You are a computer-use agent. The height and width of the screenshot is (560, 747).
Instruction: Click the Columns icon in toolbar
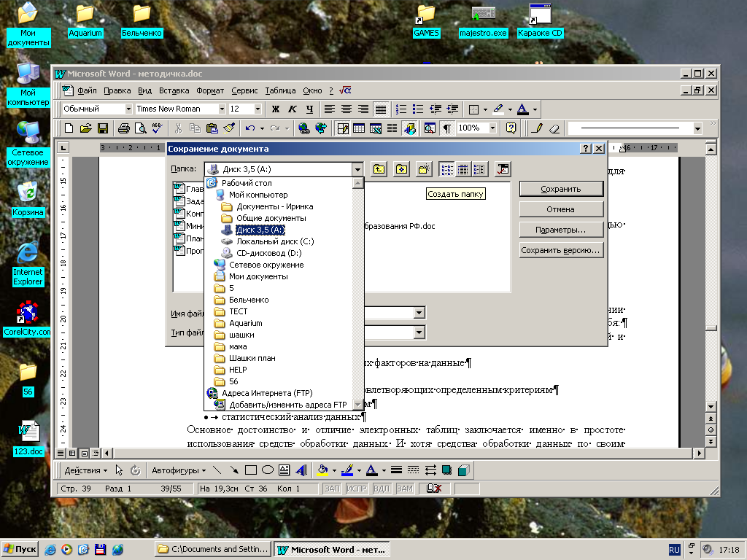coord(392,128)
